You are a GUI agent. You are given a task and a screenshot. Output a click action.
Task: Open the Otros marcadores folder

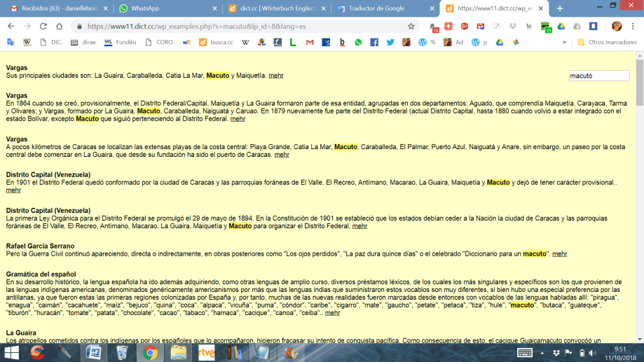[606, 42]
